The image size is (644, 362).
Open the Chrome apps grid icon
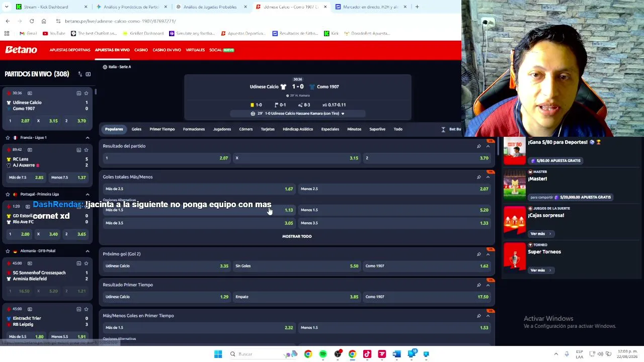coord(7,34)
